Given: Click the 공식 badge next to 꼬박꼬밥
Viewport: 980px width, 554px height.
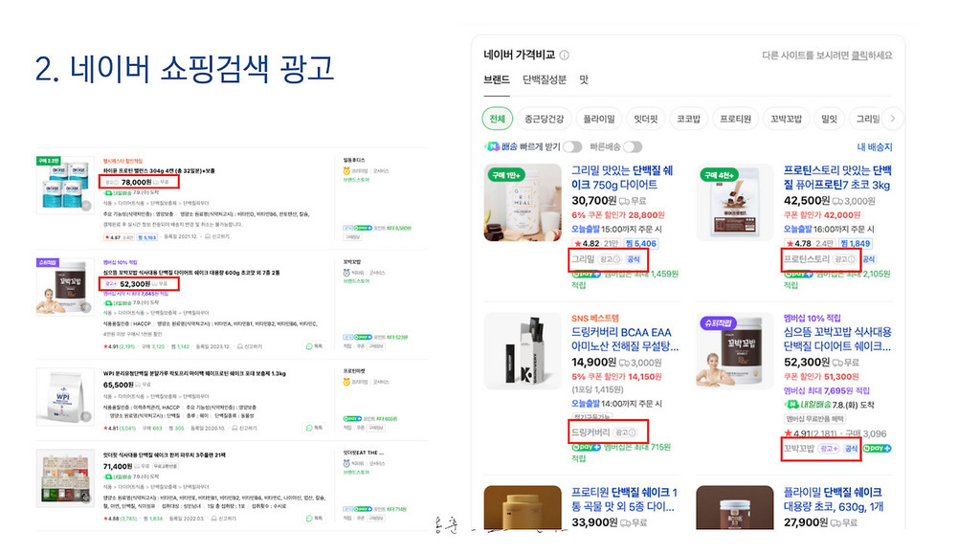Looking at the screenshot, I should (851, 449).
